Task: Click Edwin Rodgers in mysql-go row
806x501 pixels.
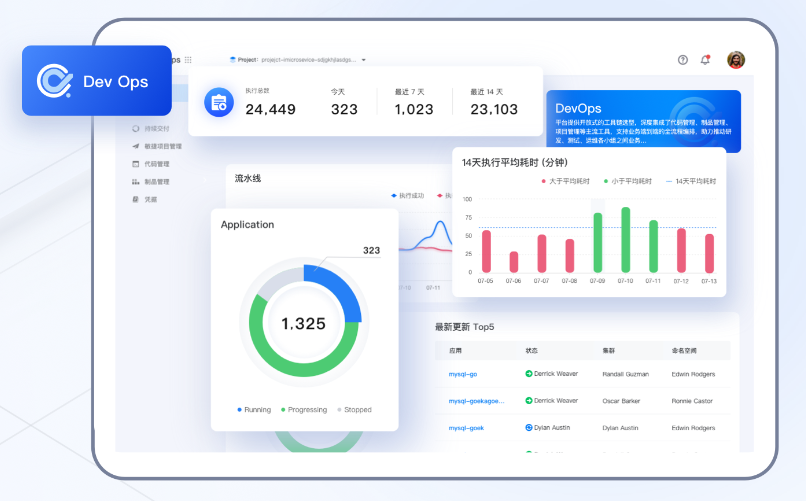Action: pos(693,374)
